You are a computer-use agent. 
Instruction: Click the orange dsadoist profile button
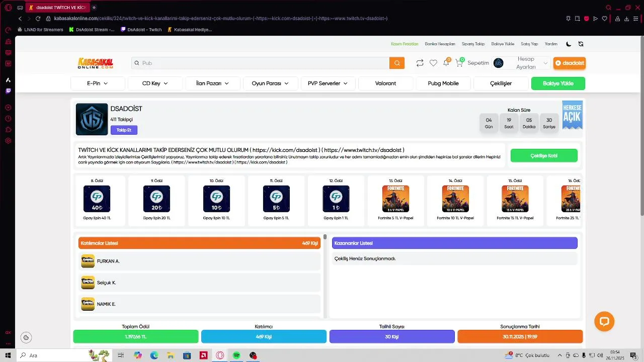570,63
